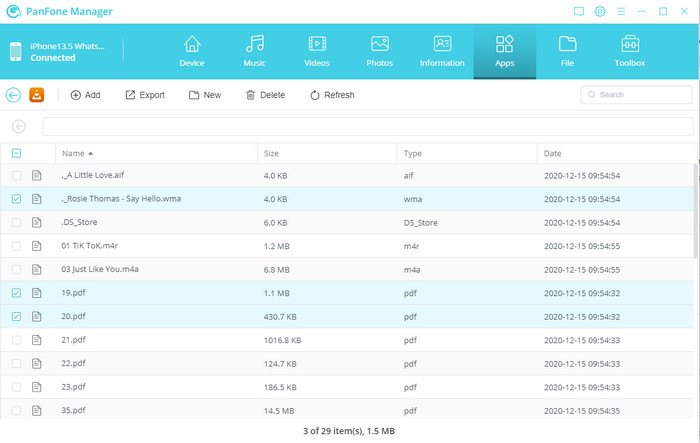Uncheck the 19.pdf checkbox
The height and width of the screenshot is (443, 700).
15,293
